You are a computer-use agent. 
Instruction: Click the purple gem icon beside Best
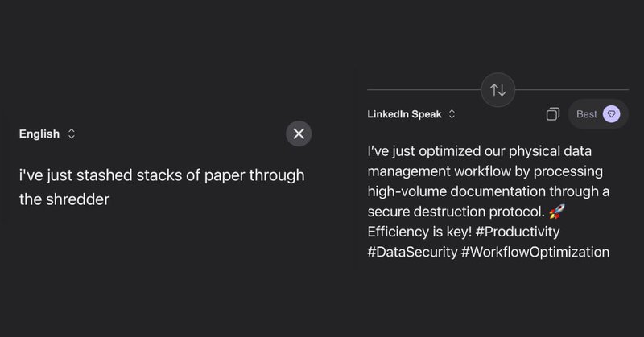click(x=612, y=114)
